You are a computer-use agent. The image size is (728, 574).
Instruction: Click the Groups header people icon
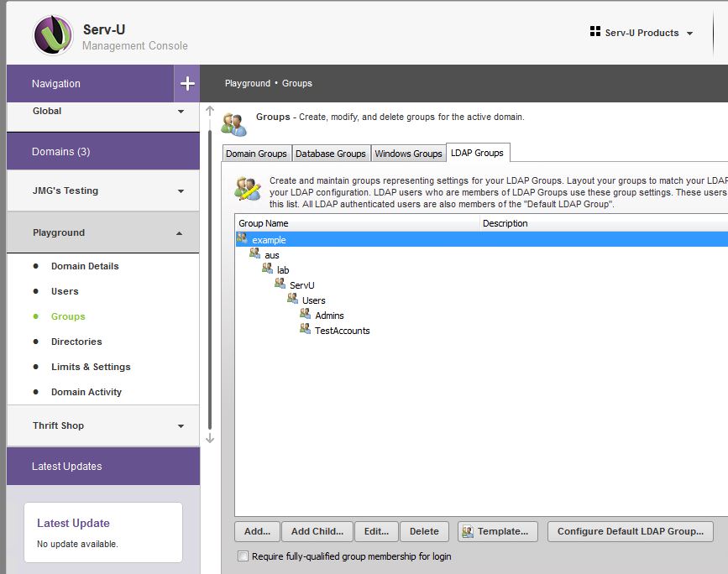pyautogui.click(x=233, y=124)
